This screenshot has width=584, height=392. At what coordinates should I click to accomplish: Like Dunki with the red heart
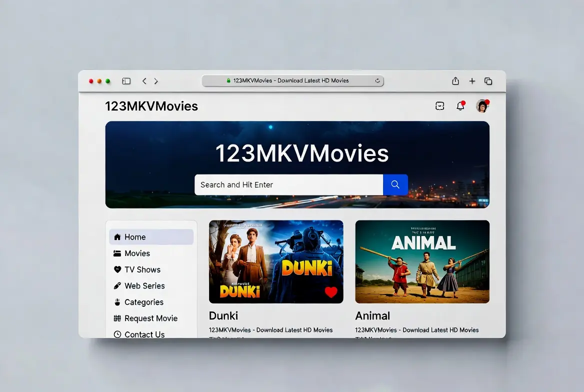coord(330,292)
